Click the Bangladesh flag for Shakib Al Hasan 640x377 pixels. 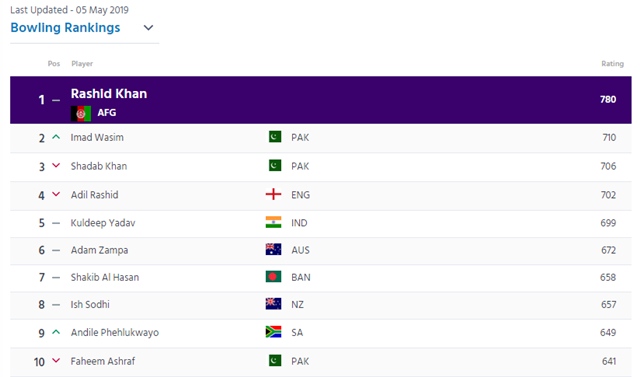tap(273, 277)
